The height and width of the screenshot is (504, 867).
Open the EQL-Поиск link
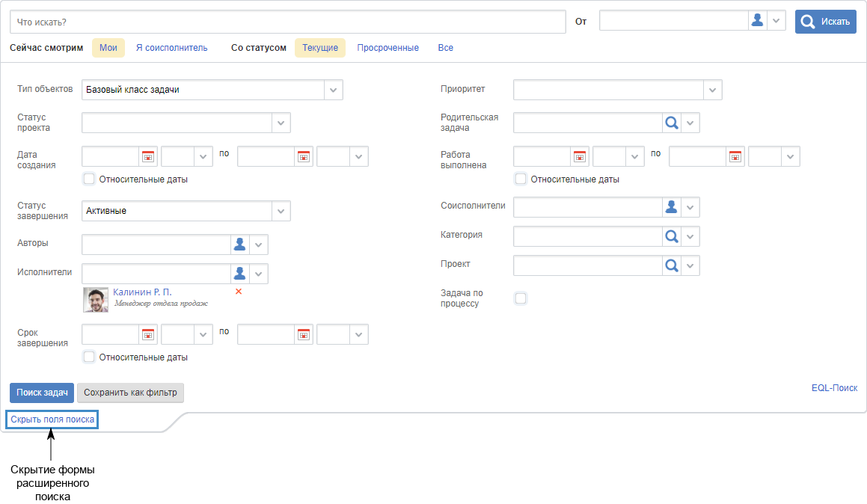tap(834, 388)
